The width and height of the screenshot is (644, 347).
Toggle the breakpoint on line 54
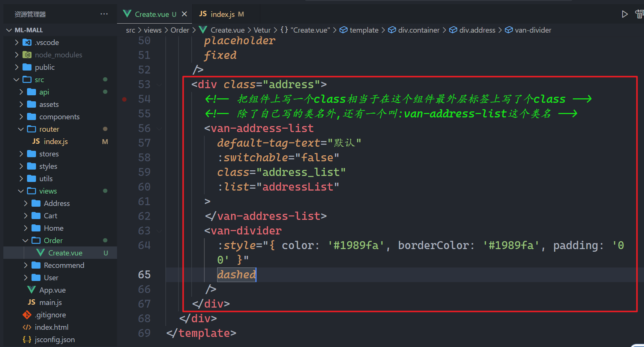(124, 99)
